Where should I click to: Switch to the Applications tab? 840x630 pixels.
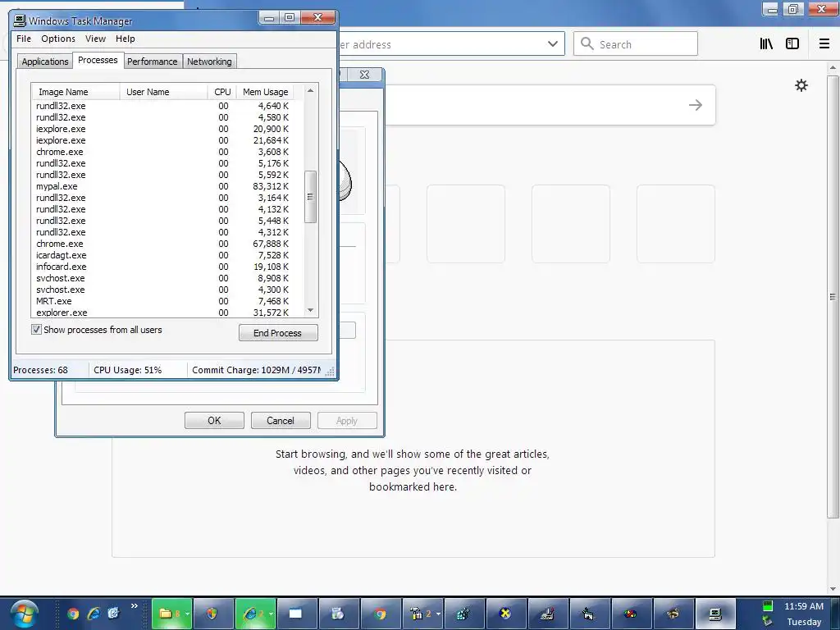tap(44, 62)
